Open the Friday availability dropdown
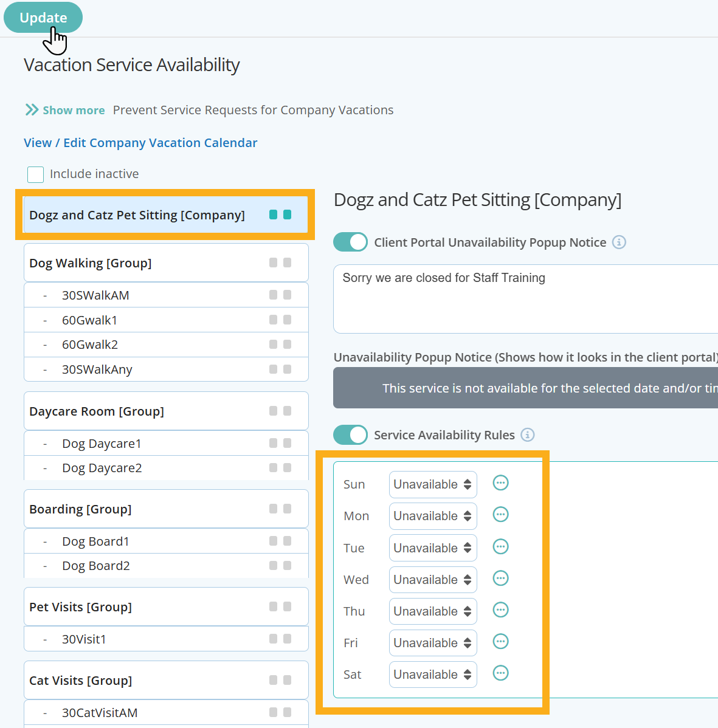The width and height of the screenshot is (718, 728). point(432,642)
